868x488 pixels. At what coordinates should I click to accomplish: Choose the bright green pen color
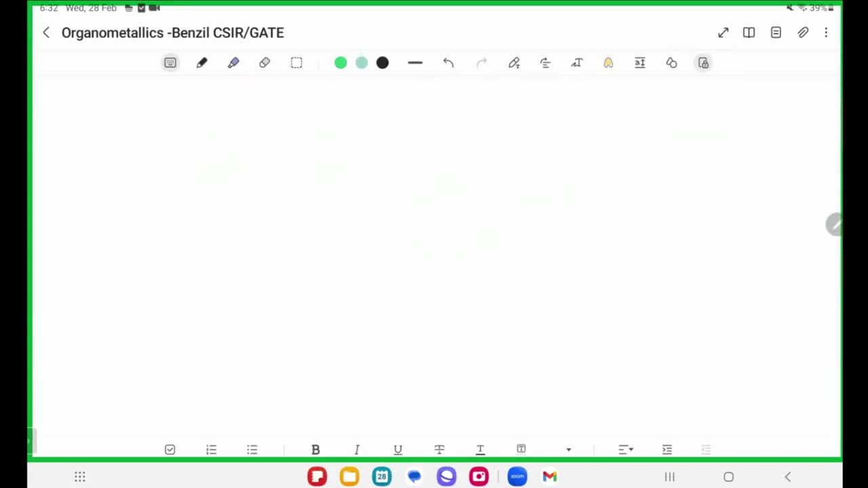(340, 63)
